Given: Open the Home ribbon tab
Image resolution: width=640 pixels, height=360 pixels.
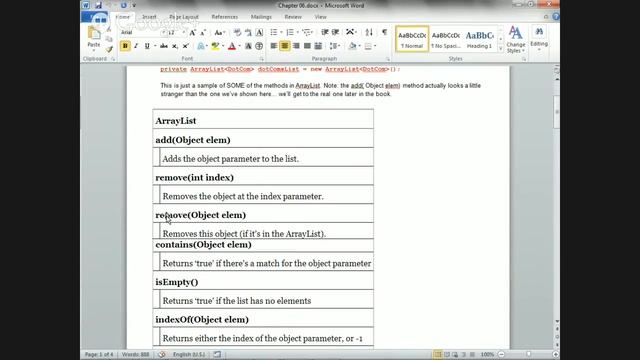Looking at the screenshot, I should click(x=123, y=17).
